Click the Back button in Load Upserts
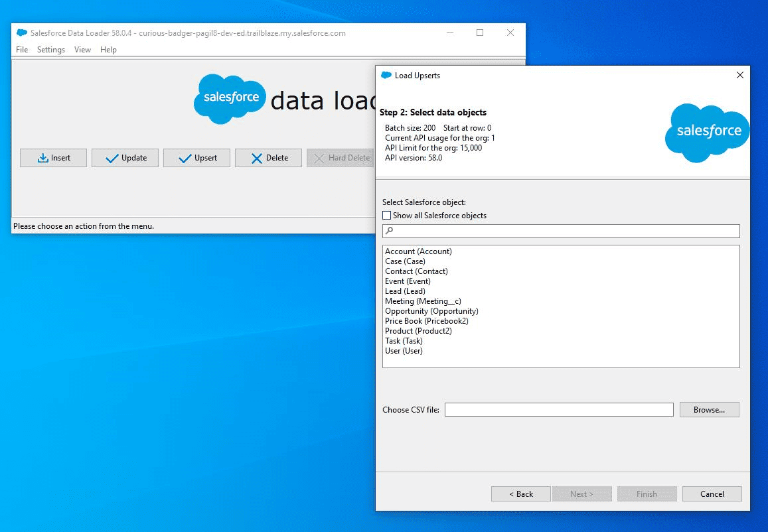768x532 pixels. click(520, 494)
